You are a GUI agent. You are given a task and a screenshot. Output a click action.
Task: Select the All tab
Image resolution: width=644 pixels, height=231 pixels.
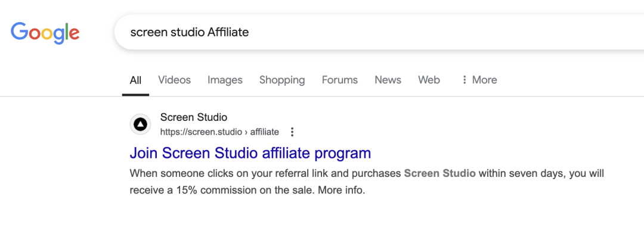coord(135,80)
